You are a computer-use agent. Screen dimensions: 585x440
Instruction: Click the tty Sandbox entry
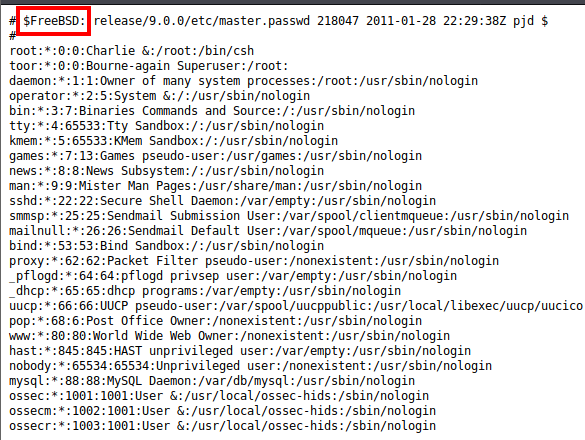pyautogui.click(x=167, y=126)
